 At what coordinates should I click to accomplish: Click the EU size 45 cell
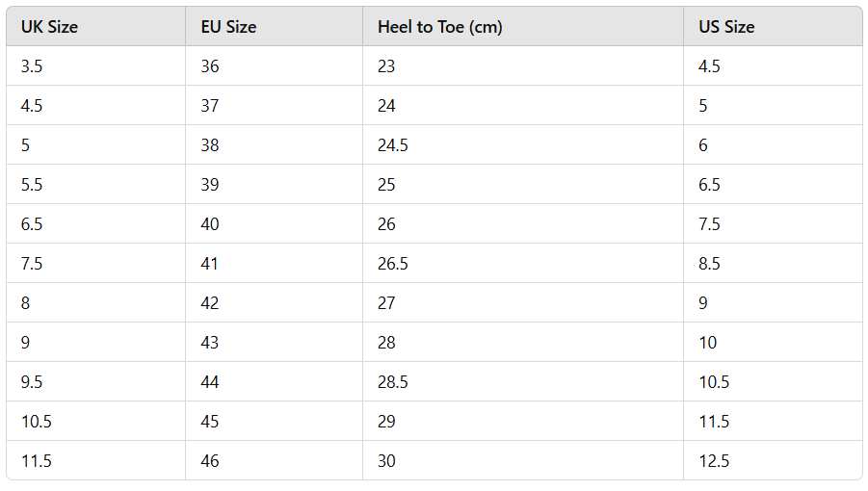pos(210,422)
